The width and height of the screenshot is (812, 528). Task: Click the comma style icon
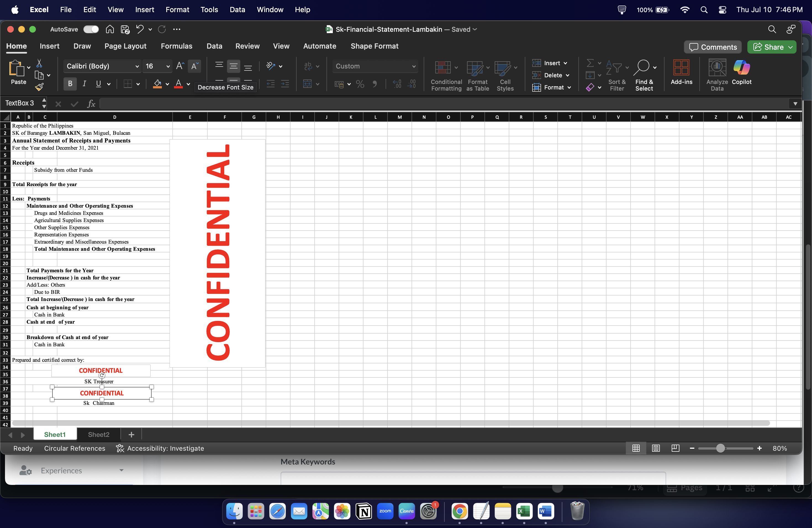click(375, 84)
